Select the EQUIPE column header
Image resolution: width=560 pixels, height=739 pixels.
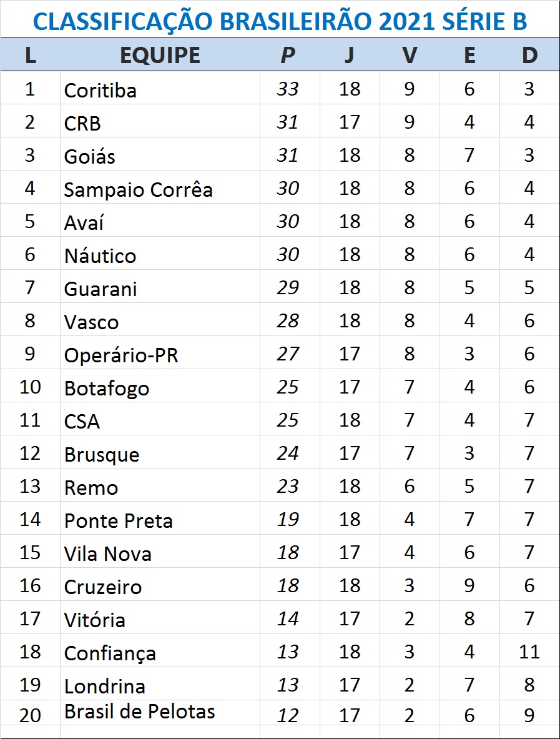160,56
